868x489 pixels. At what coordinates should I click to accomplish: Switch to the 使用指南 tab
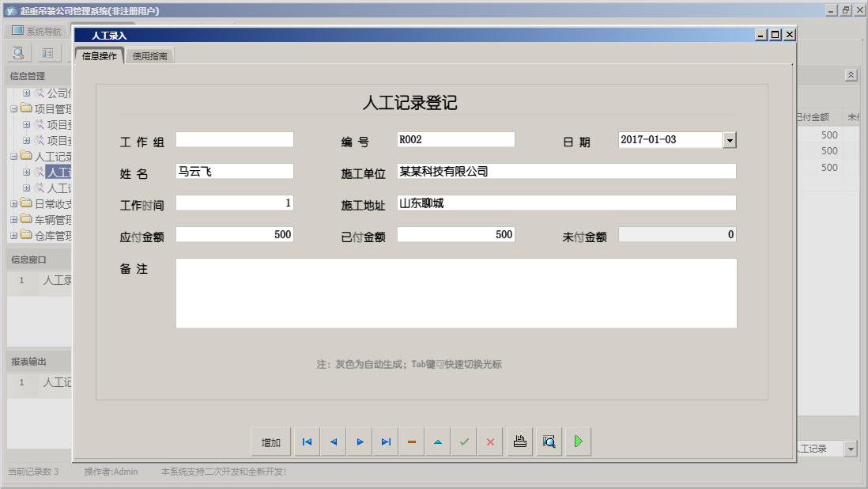coord(149,55)
